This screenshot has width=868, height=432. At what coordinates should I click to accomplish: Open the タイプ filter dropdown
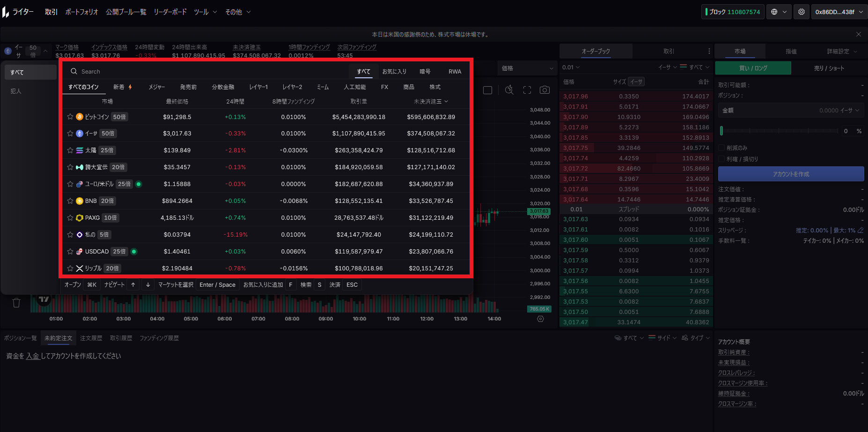click(x=696, y=338)
